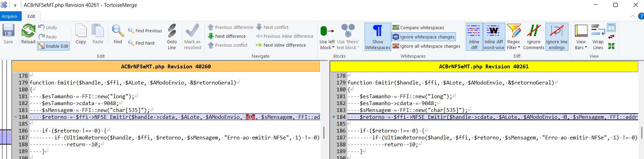Go to next inline difference

point(281,45)
